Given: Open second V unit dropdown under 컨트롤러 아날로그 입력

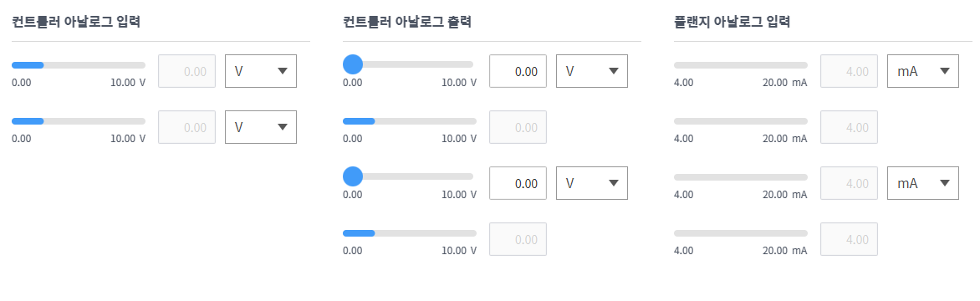Looking at the screenshot, I should click(x=261, y=127).
